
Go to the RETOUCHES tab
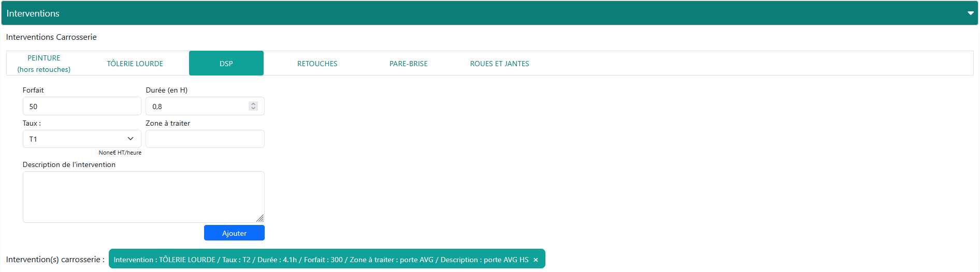click(317, 64)
